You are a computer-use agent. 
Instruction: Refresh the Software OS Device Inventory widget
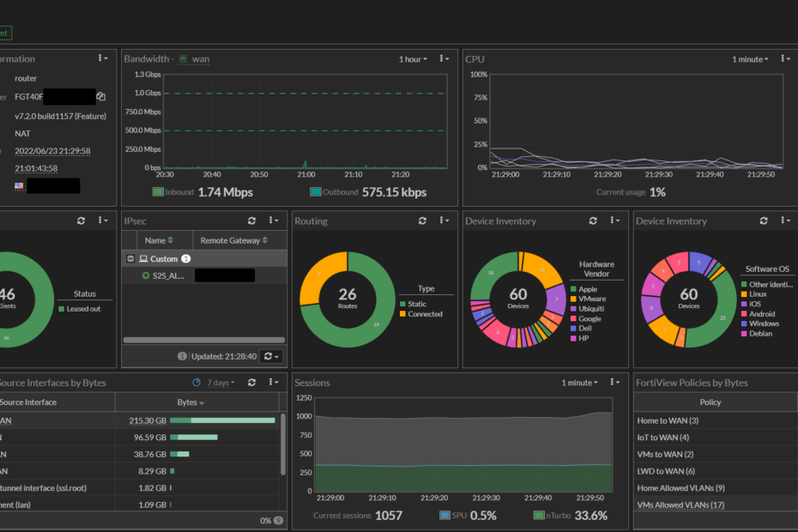pos(765,221)
